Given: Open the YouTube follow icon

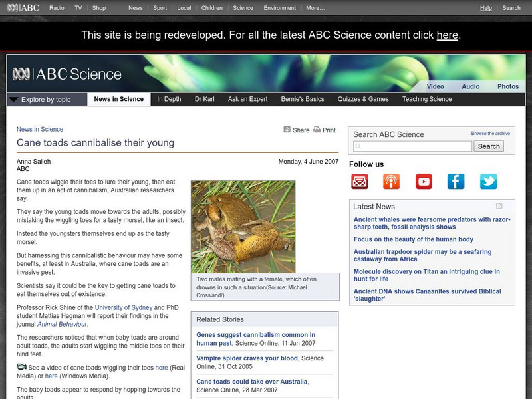Looking at the screenshot, I should click(x=424, y=182).
